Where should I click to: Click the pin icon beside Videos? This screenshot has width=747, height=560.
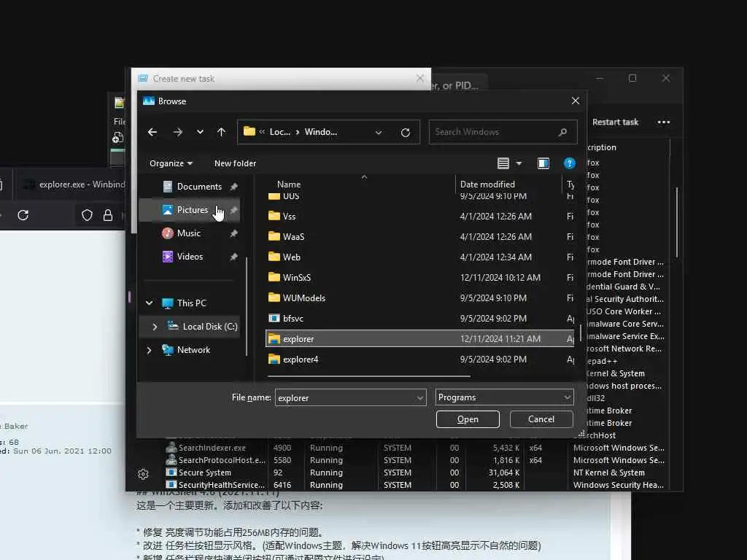(233, 257)
